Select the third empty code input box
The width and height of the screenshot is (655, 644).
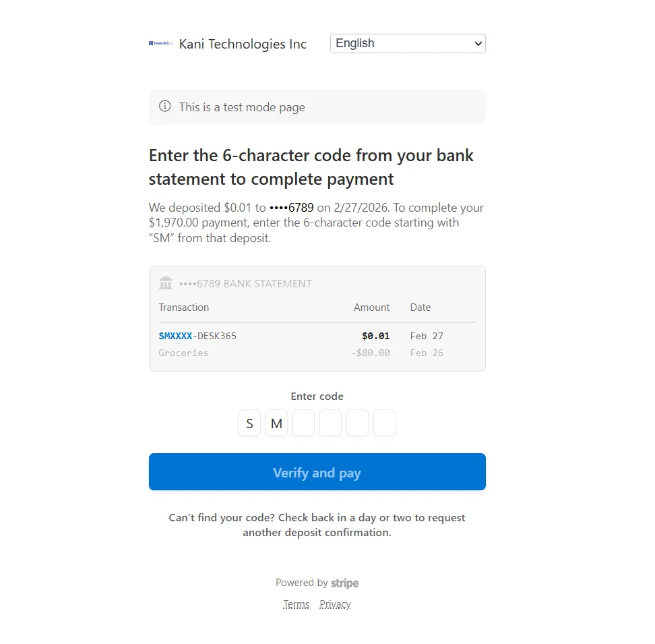click(x=357, y=423)
